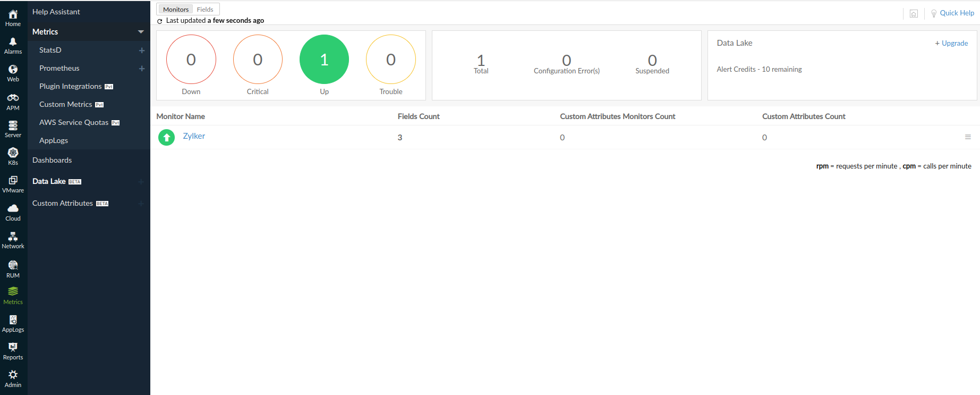Open AWS Service Quotas menu item

pyautogui.click(x=74, y=122)
